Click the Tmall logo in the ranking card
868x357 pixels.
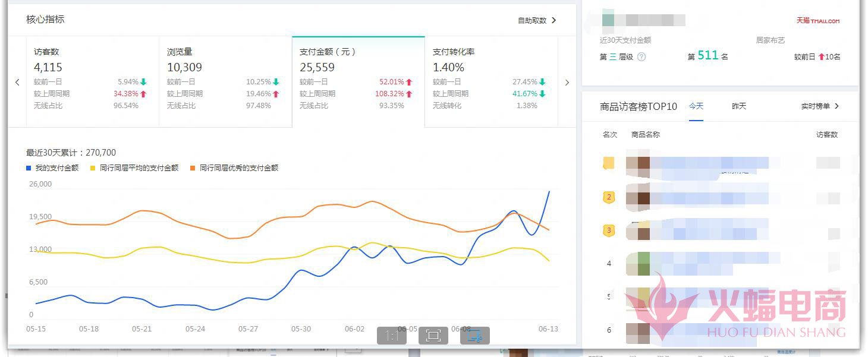[817, 21]
